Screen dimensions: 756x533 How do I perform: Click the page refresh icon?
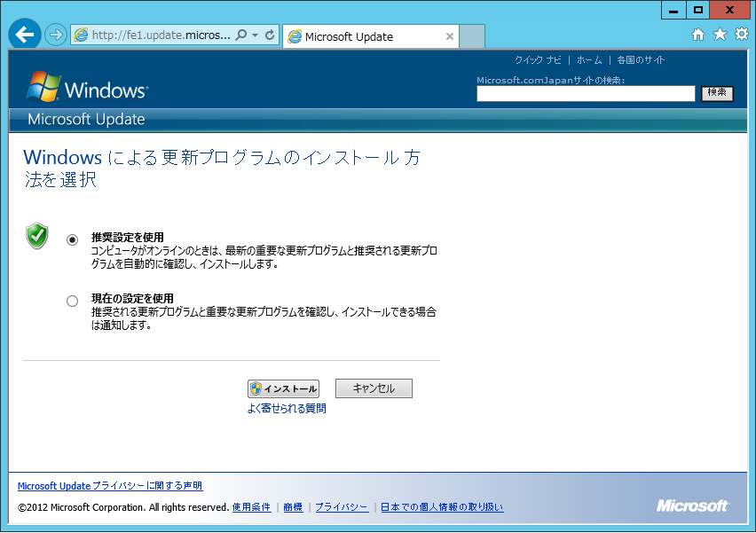click(x=270, y=35)
